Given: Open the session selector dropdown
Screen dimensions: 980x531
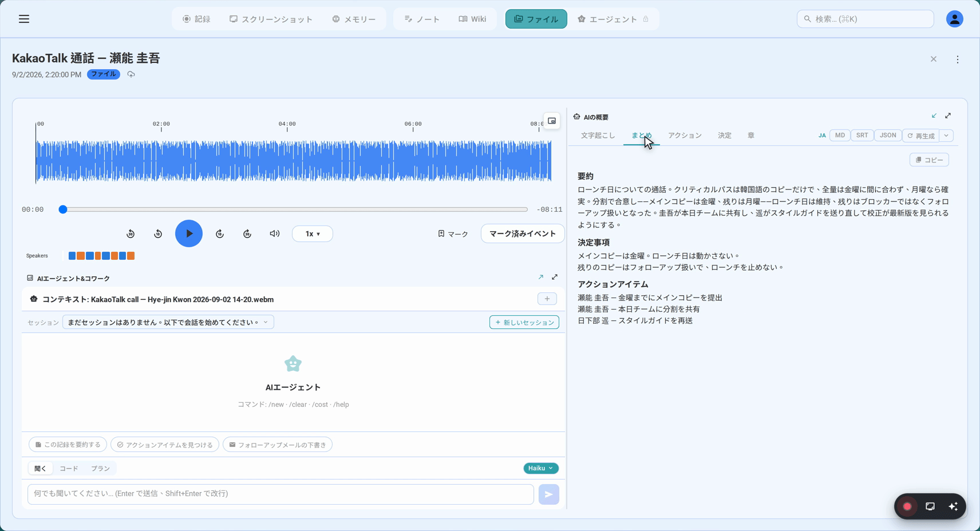Looking at the screenshot, I should 168,322.
